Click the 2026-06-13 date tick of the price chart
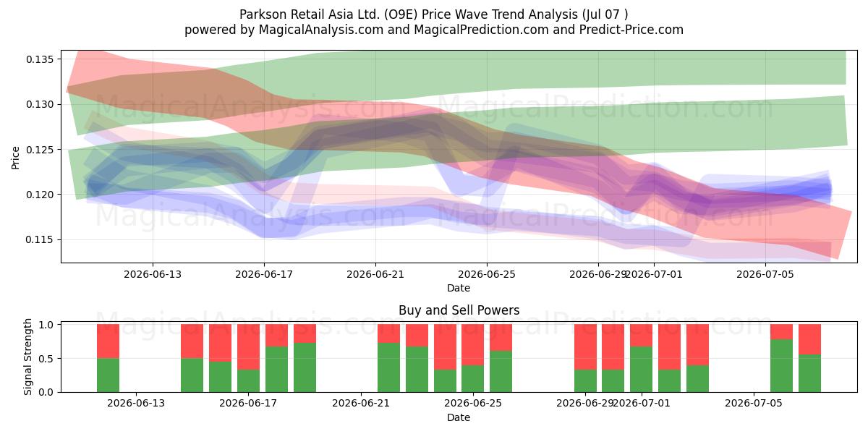This screenshot has width=868, height=434. point(152,275)
